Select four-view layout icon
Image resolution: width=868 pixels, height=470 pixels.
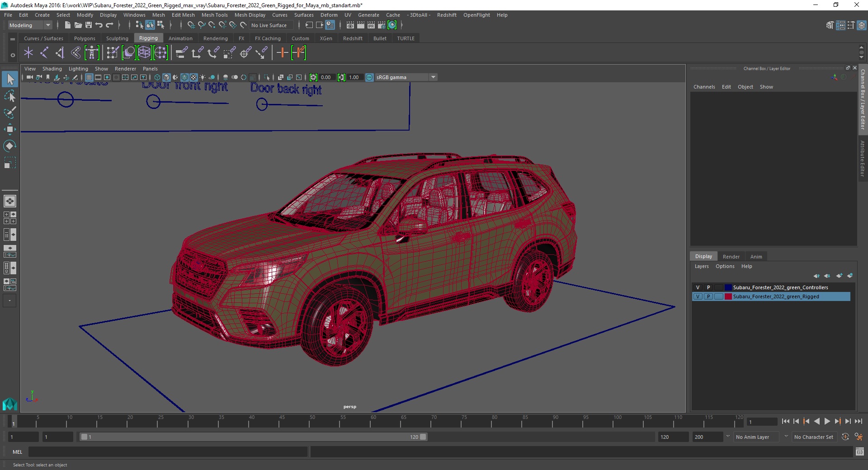10,218
